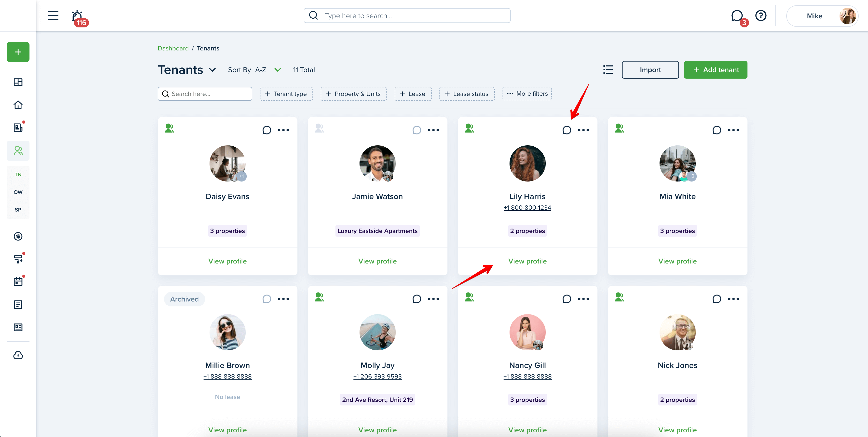This screenshot has height=437, width=868.
Task: Select OW owners sub-item in sidebar
Action: pyautogui.click(x=18, y=192)
